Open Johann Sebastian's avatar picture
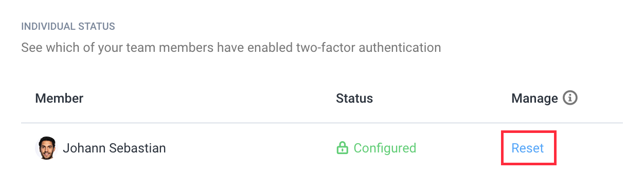The width and height of the screenshot is (644, 193). (x=47, y=148)
